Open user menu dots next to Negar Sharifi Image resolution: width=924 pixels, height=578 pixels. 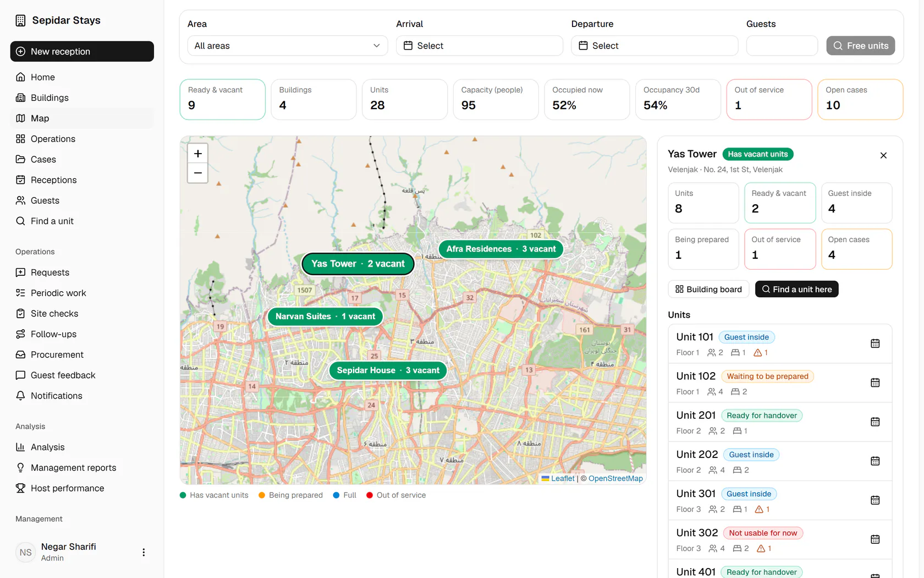[144, 552]
